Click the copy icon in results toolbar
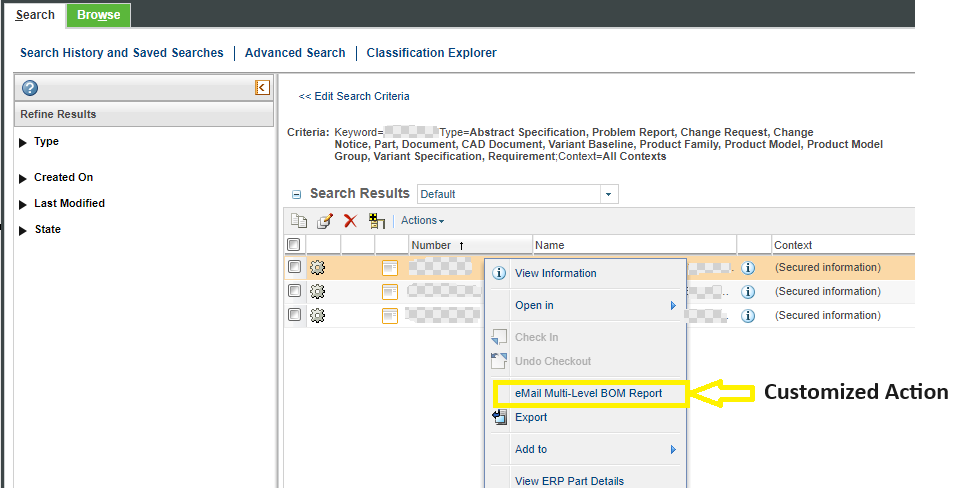 pos(298,221)
